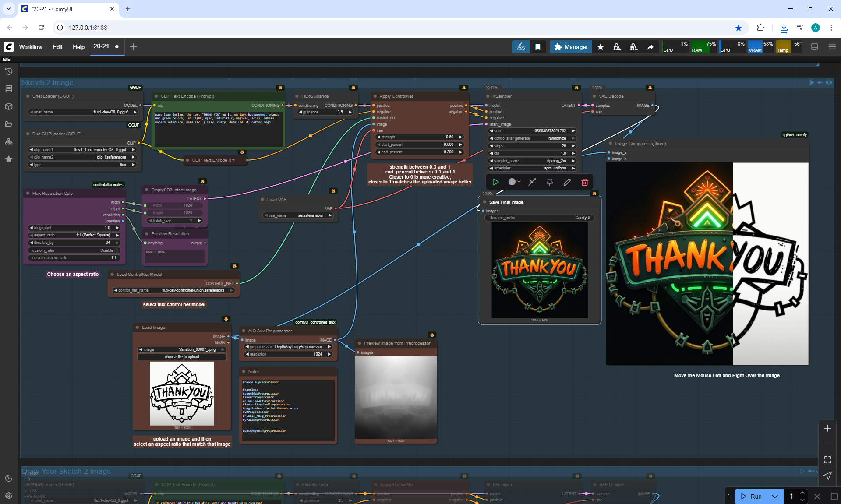Click the Run workflow button
The height and width of the screenshot is (504, 841).
(752, 496)
